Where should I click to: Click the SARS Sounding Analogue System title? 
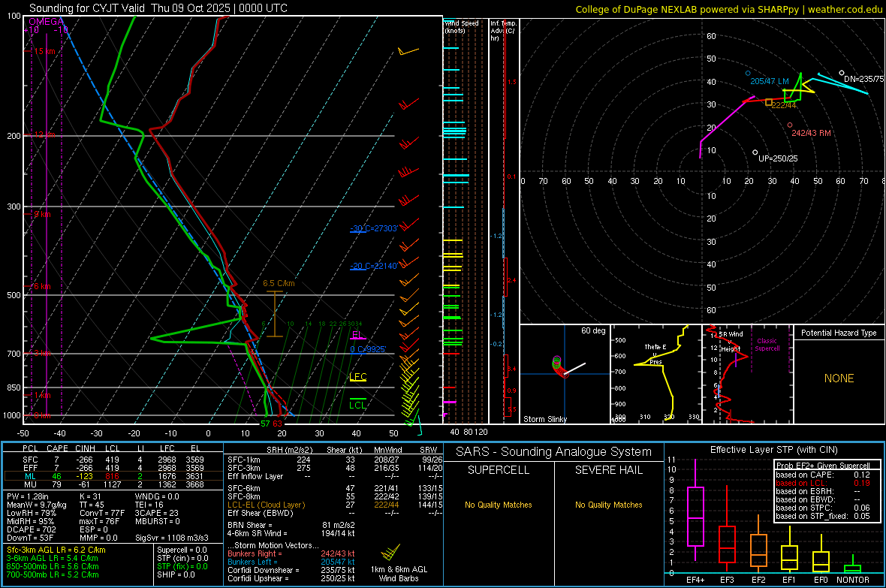point(553,452)
